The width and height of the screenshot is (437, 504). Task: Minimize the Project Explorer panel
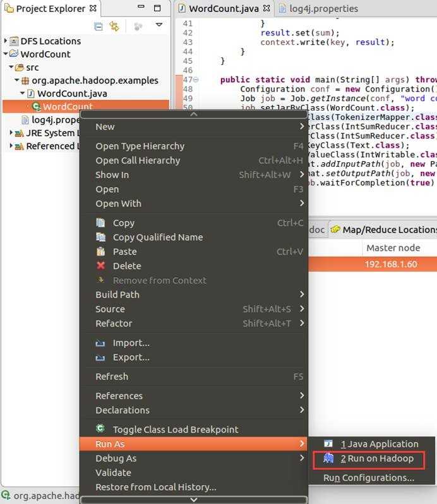(x=141, y=7)
